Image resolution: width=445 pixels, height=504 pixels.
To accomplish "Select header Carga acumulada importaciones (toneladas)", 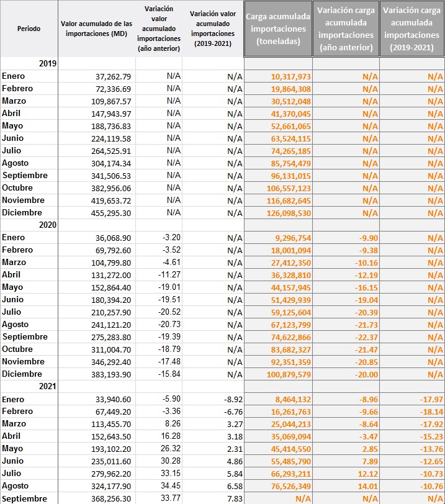I will point(278,29).
